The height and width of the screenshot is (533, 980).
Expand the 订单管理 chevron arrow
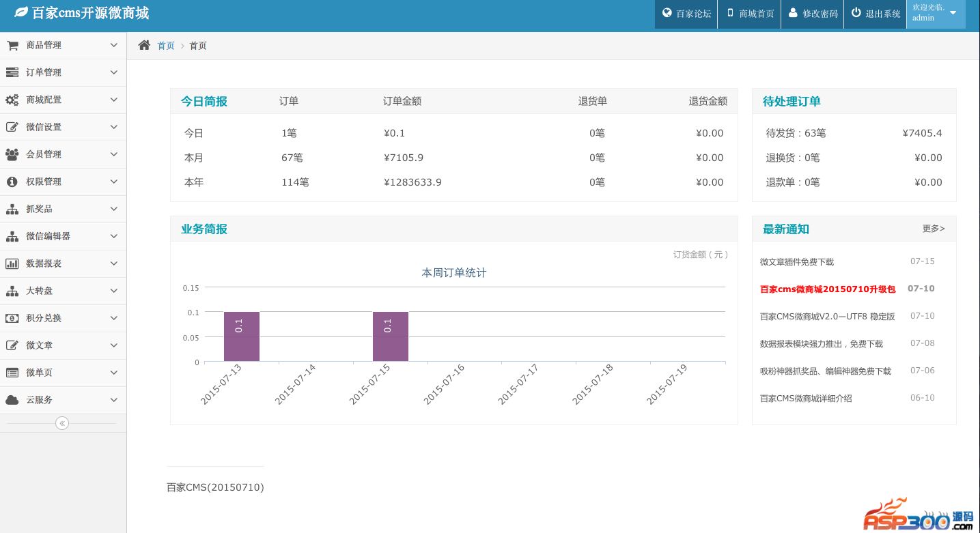pos(114,72)
